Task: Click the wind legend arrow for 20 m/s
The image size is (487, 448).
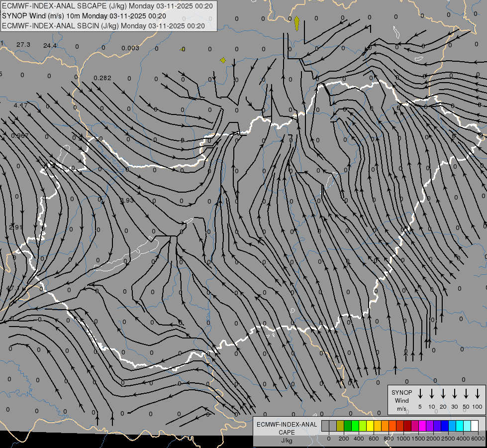Action: click(x=443, y=394)
